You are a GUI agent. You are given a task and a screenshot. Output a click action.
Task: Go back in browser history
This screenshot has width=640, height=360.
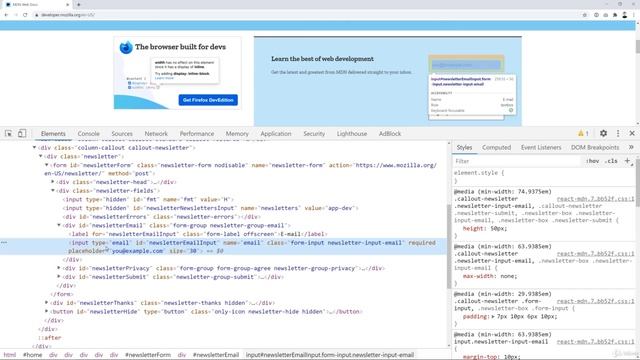pos(6,15)
